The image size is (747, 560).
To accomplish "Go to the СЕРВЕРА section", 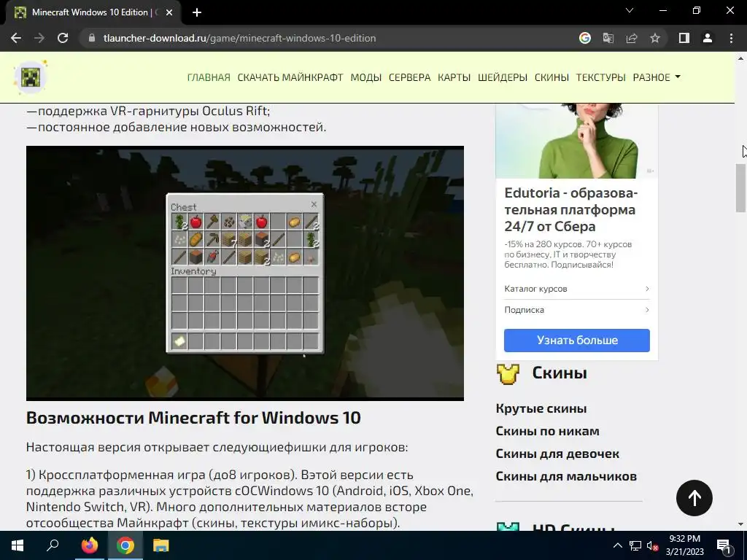I will (410, 77).
